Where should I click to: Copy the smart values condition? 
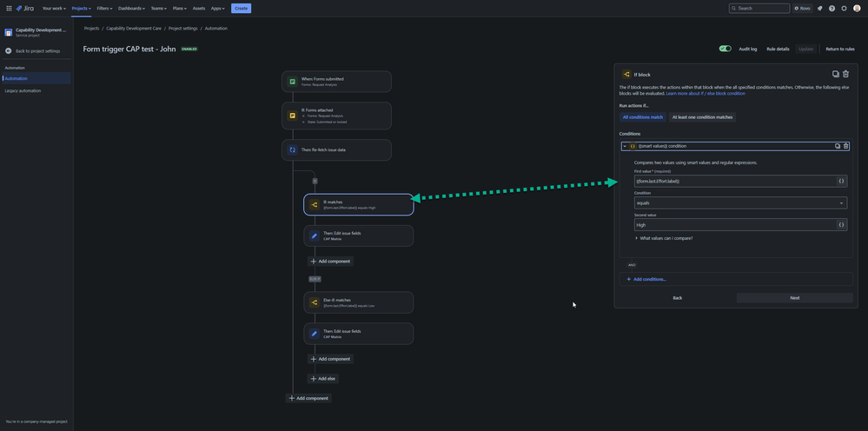[838, 146]
